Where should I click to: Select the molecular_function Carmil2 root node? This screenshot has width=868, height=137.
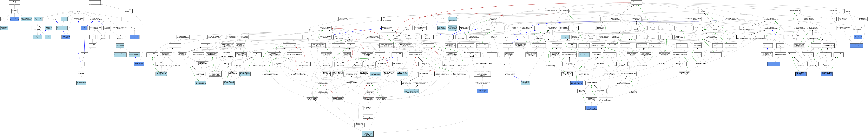14,2
